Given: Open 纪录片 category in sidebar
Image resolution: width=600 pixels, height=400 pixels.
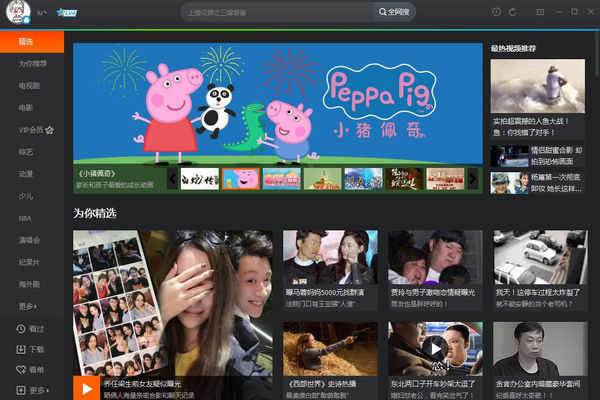Looking at the screenshot, I should pyautogui.click(x=29, y=262).
